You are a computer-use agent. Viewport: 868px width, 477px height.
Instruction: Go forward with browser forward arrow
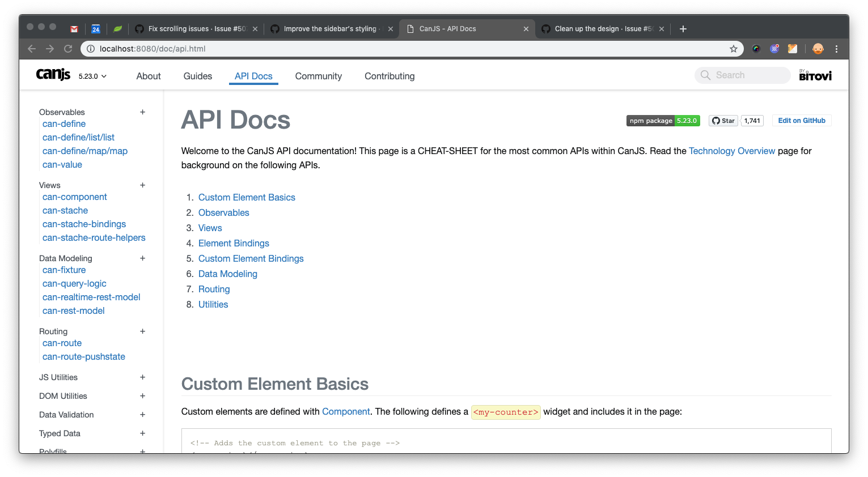50,49
